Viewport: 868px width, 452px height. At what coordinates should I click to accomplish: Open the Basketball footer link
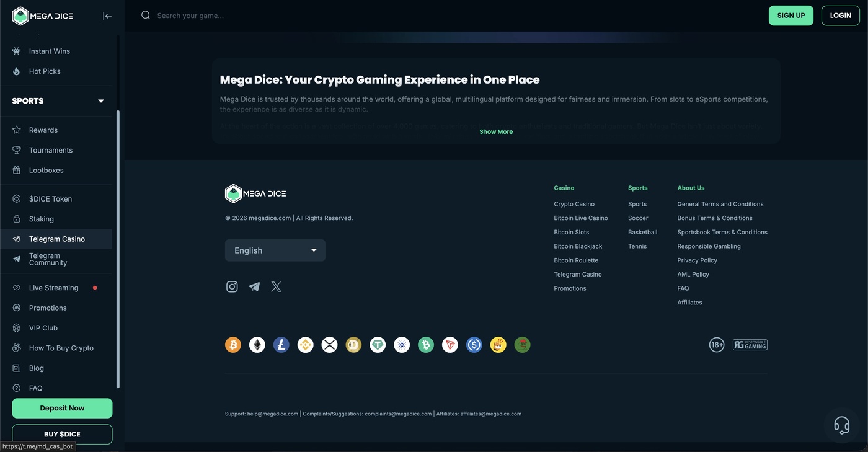point(642,232)
